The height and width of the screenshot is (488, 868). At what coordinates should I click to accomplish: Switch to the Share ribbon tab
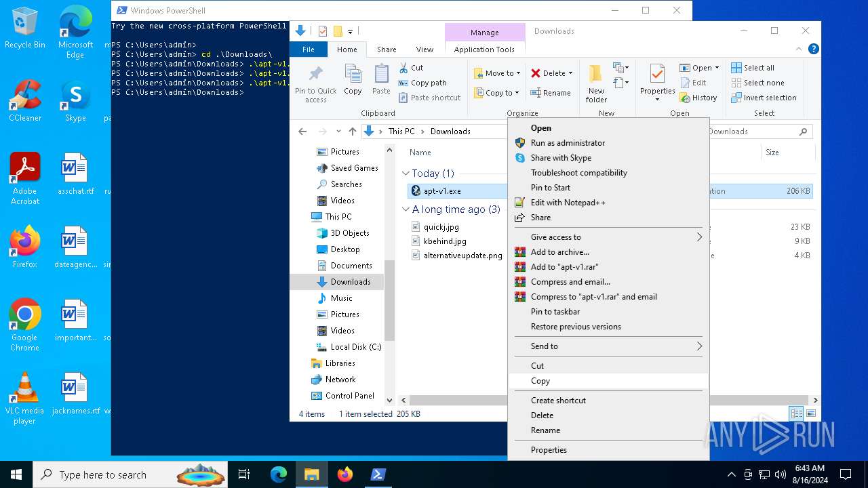387,49
